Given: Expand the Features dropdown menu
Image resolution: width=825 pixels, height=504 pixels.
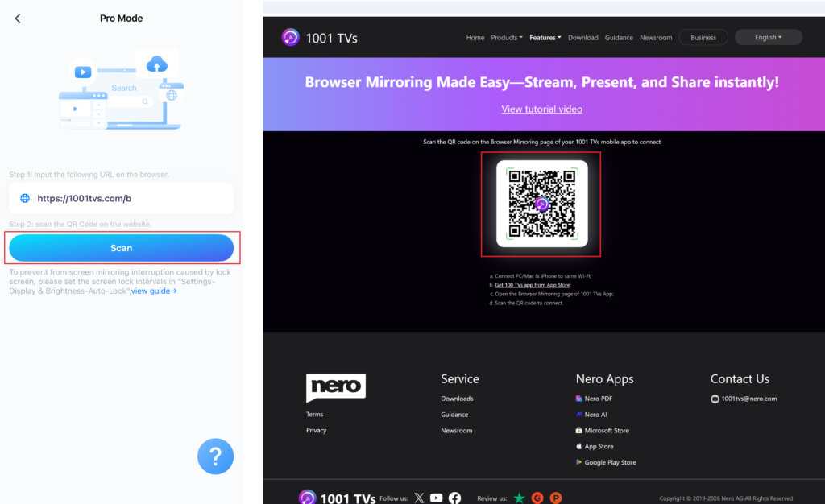Looking at the screenshot, I should tap(545, 38).
